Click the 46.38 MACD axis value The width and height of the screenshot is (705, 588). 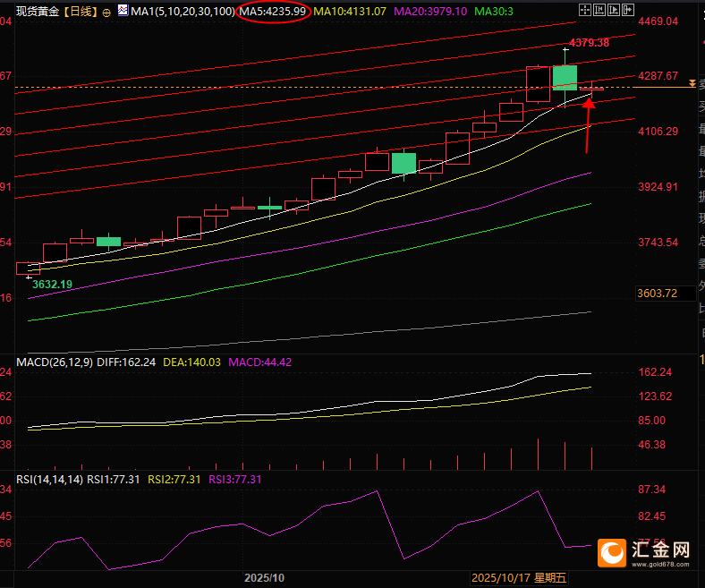pyautogui.click(x=651, y=445)
